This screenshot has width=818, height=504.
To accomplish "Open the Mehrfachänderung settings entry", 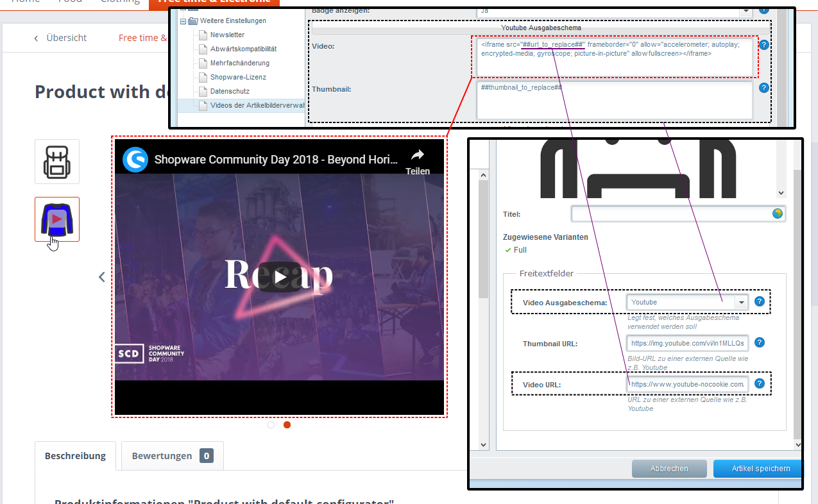I will point(240,63).
